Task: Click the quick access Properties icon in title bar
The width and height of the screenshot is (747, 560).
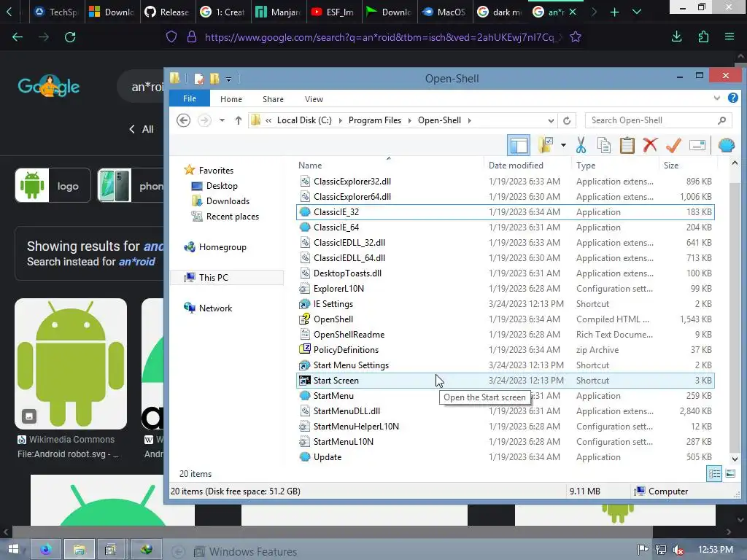Action: click(199, 79)
